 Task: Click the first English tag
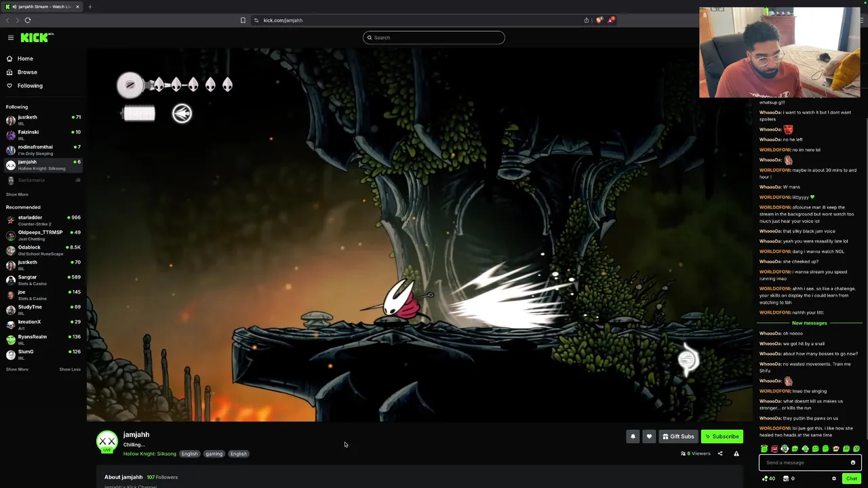[190, 454]
